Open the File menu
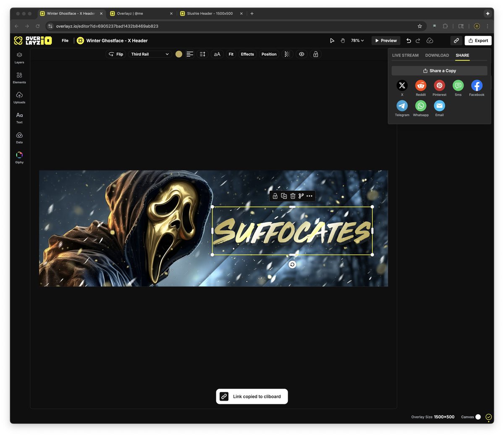Viewport: 504px width, 436px height. pos(65,41)
